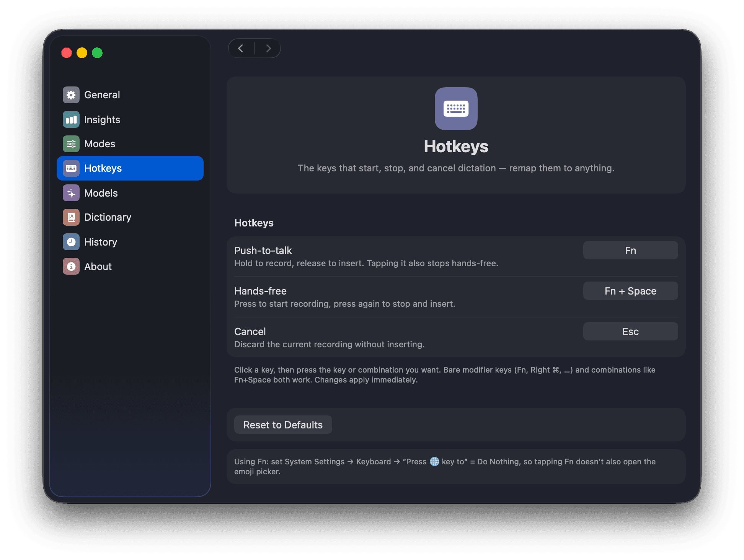The image size is (744, 560).
Task: Click Reset to Defaults
Action: coord(283,425)
